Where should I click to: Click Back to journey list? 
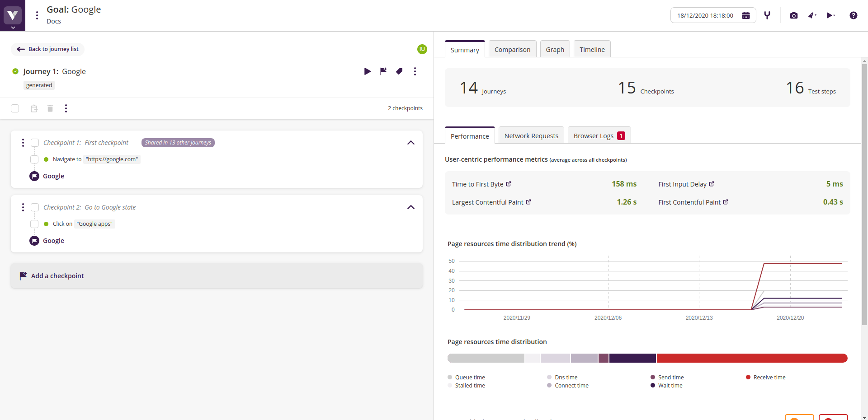[48, 49]
